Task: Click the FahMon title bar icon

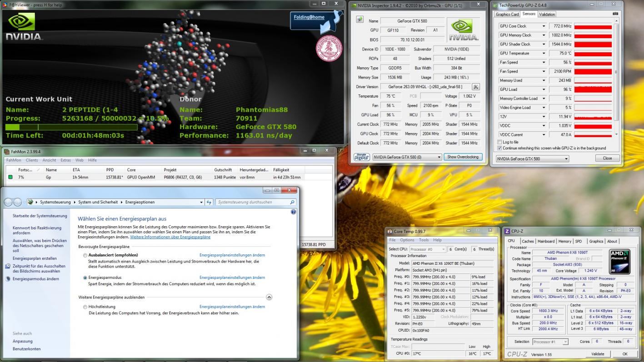Action: point(7,151)
